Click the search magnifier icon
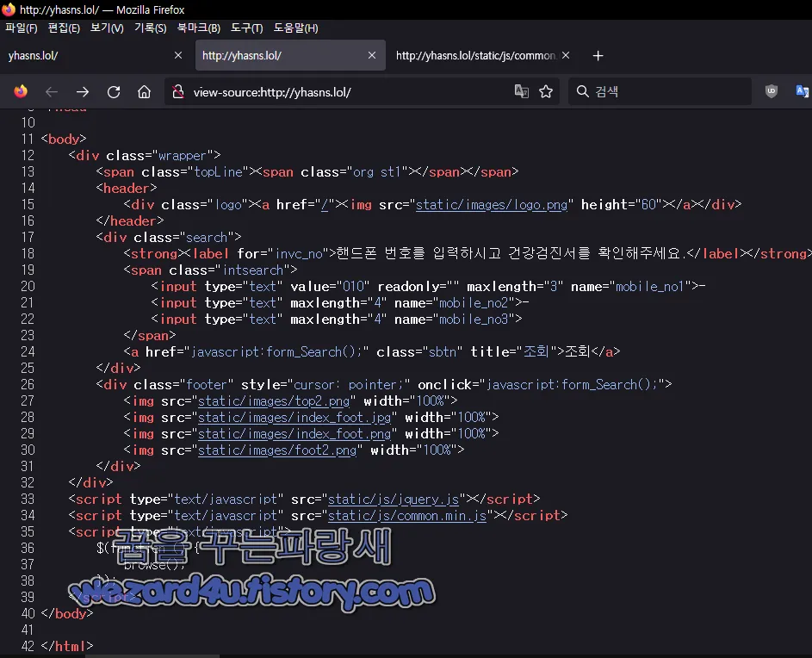The image size is (812, 658). coord(583,91)
